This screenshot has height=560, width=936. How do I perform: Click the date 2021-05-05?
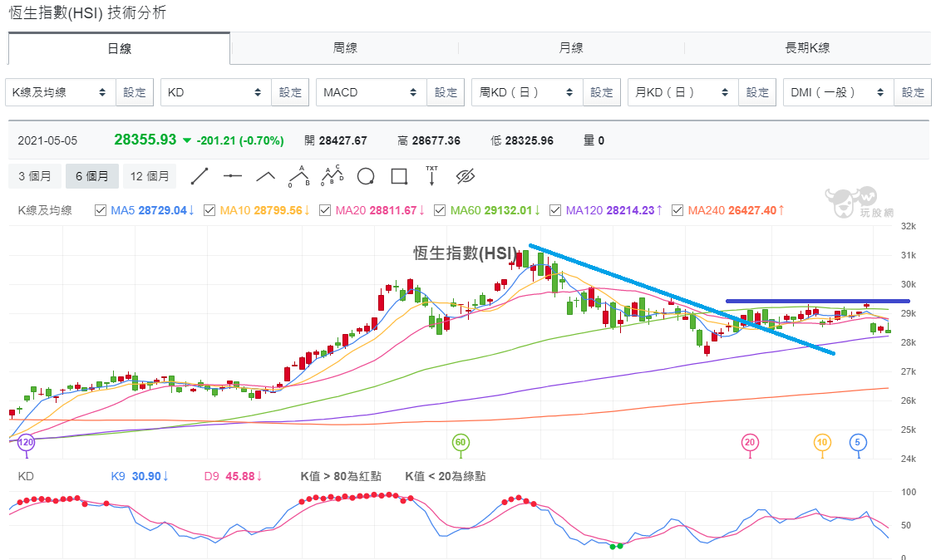tap(47, 140)
